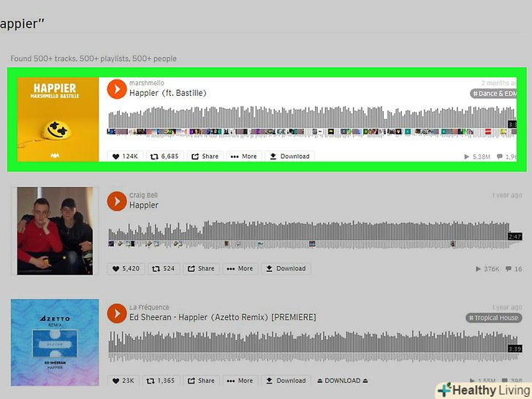Image resolution: width=532 pixels, height=399 pixels.
Task: Like Craig Bell's track with 5,420 likes
Action: coord(126,269)
